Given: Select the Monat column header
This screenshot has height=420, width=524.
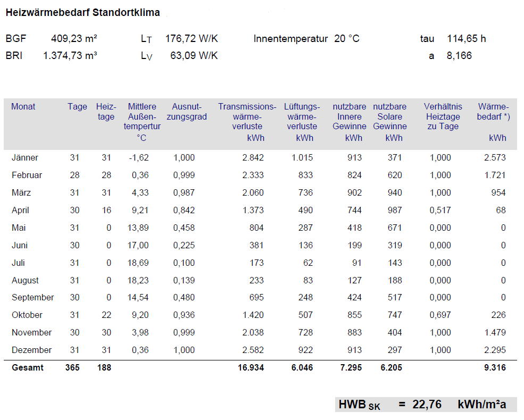Looking at the screenshot, I should pyautogui.click(x=23, y=107).
